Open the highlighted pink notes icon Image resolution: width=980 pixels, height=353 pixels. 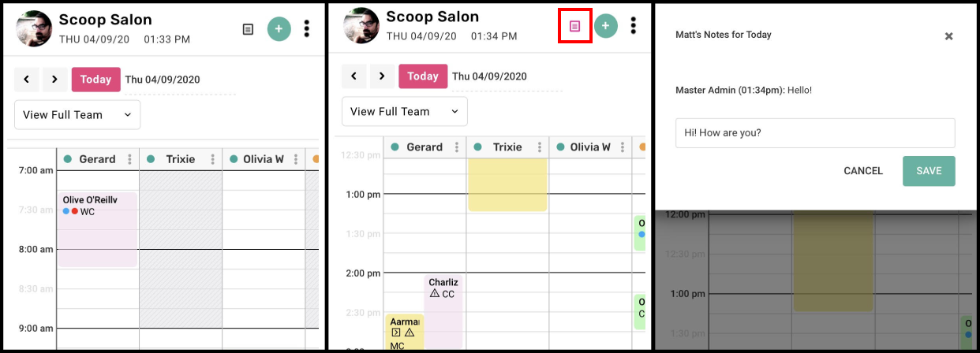click(574, 26)
